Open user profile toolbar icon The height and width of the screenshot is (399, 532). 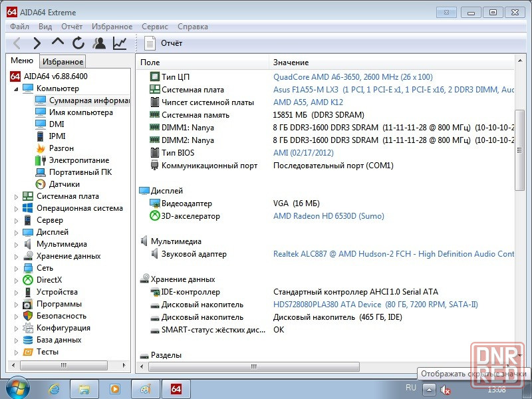(x=99, y=43)
